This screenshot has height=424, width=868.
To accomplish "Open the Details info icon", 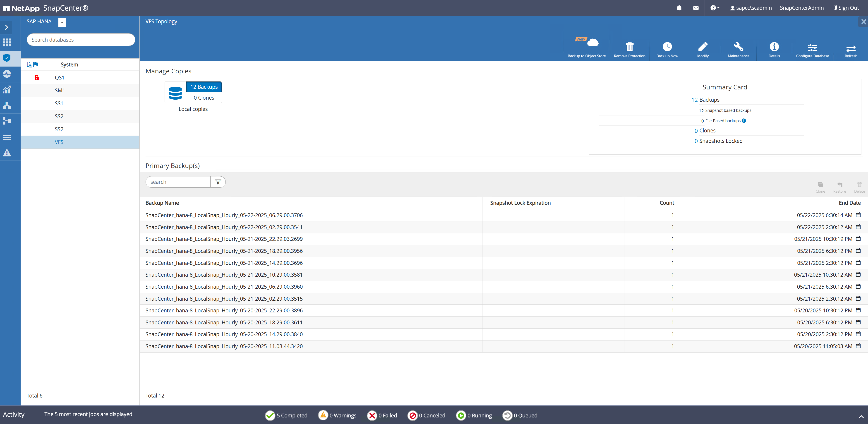I will [x=774, y=47].
